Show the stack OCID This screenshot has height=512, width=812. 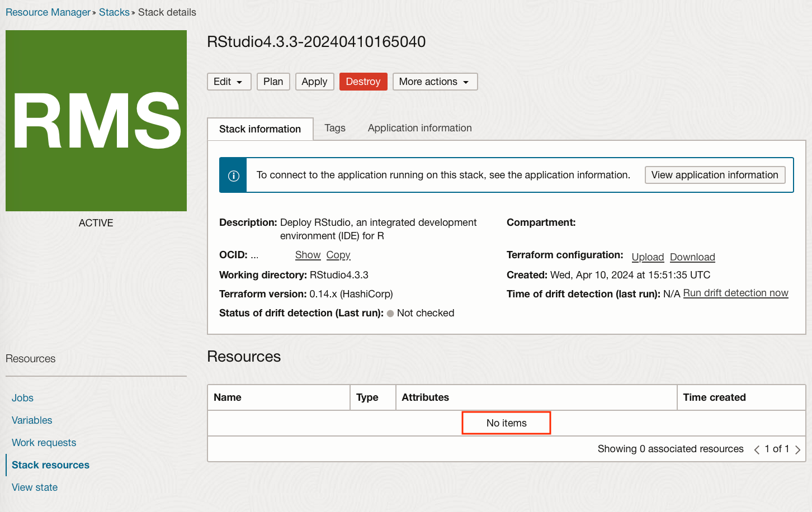(x=308, y=255)
